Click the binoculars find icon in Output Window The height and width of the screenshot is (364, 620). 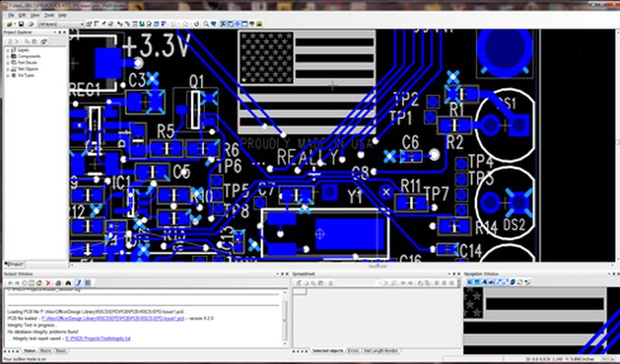point(68,283)
